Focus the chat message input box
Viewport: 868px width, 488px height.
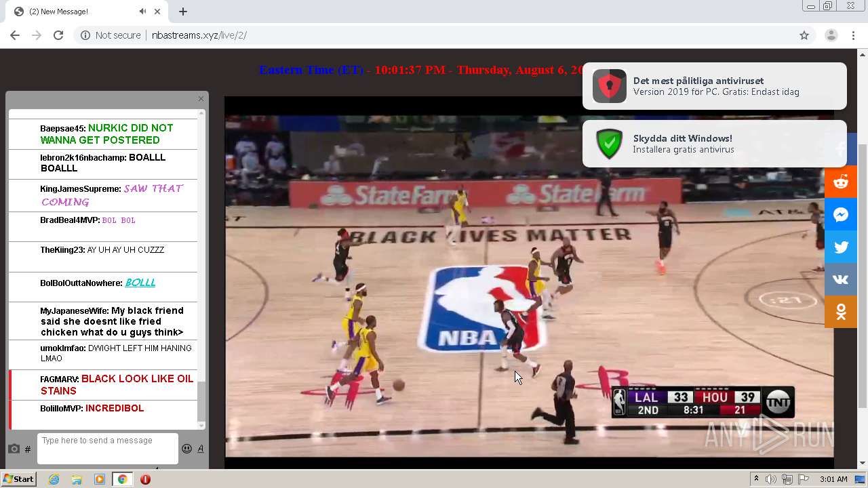tap(108, 449)
